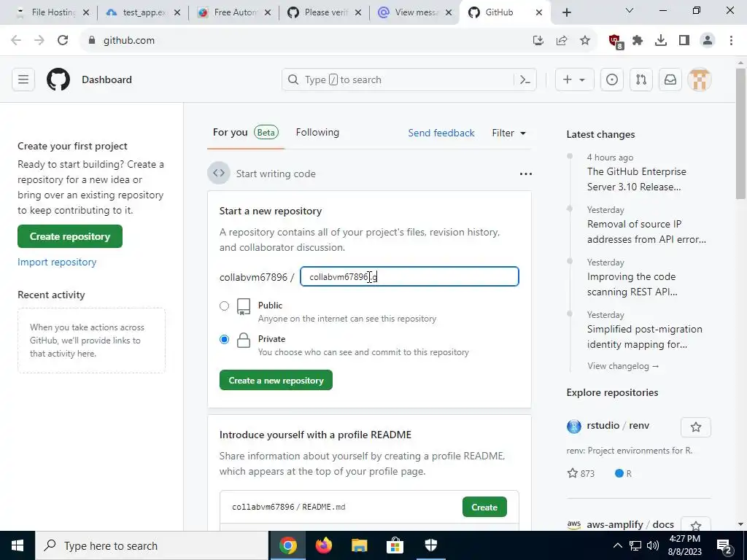The height and width of the screenshot is (560, 747).
Task: Open the Create new plus dropdown
Action: [x=575, y=79]
